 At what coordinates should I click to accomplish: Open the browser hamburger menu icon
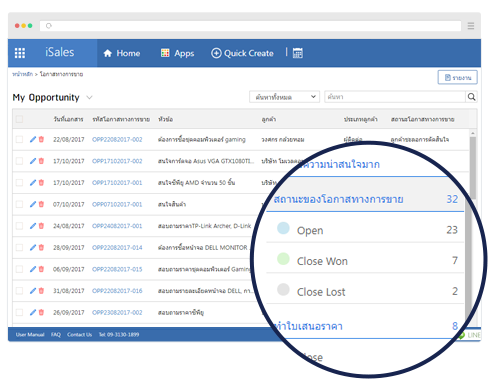471,26
